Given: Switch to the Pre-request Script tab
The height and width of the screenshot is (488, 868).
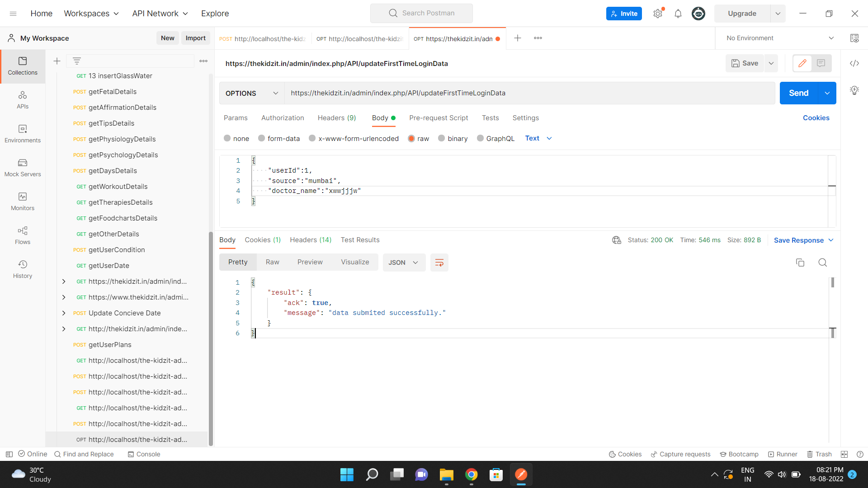Looking at the screenshot, I should (x=439, y=117).
